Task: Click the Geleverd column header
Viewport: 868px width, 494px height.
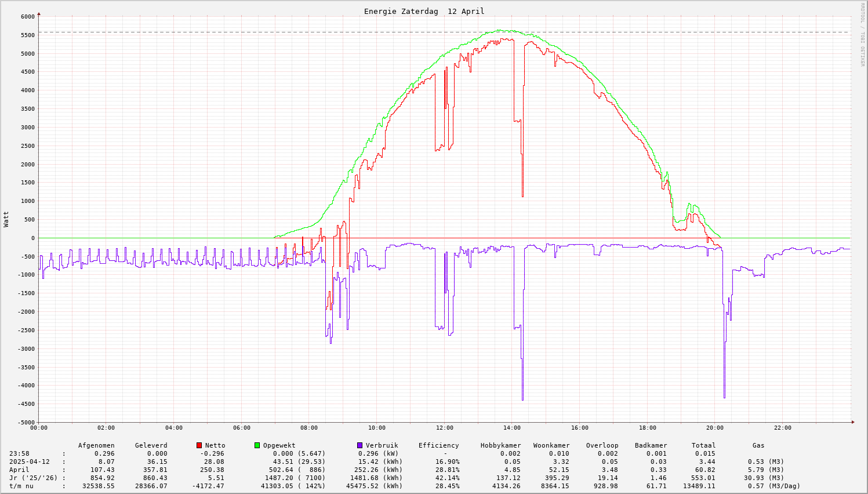Action: pyautogui.click(x=151, y=445)
